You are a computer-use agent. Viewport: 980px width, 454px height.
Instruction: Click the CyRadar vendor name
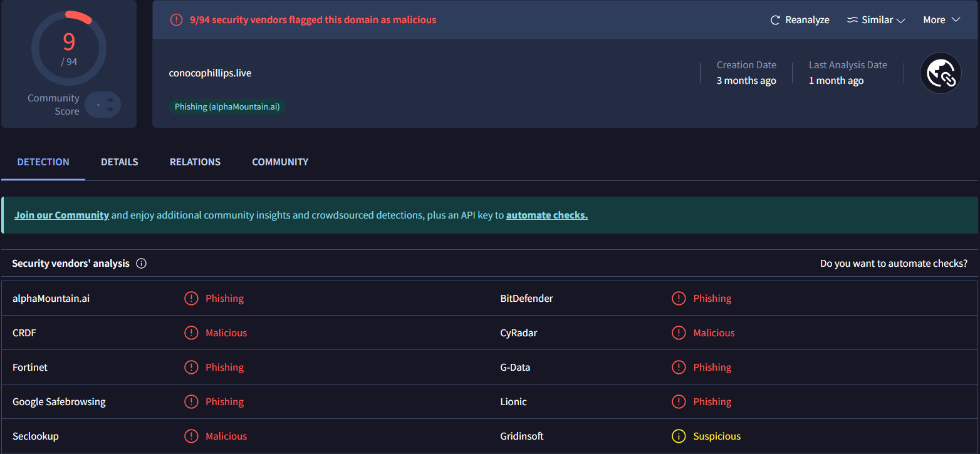point(519,333)
